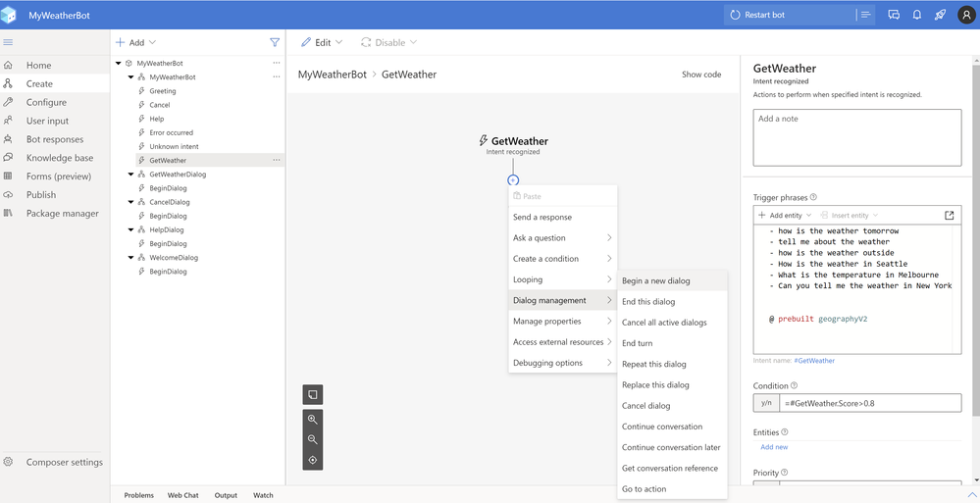Open more options for the root MyWeatherBot row
This screenshot has height=503, width=980.
tap(277, 63)
